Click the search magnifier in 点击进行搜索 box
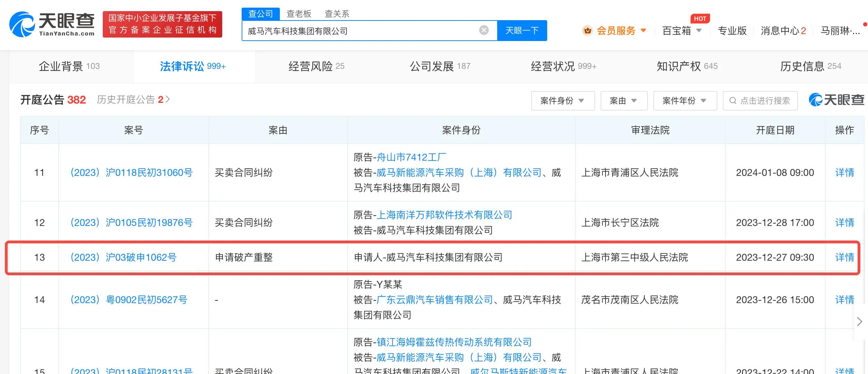The image size is (868, 374). 733,100
